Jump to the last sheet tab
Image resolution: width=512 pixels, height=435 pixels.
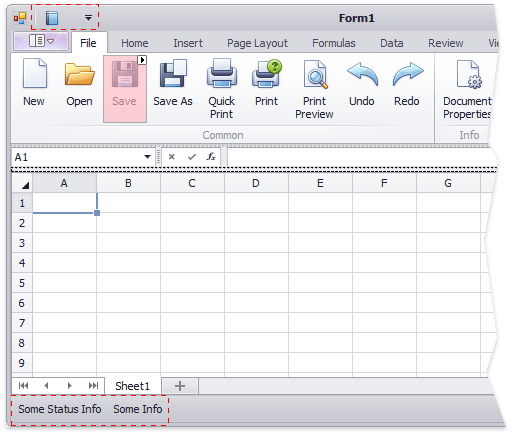coord(93,386)
